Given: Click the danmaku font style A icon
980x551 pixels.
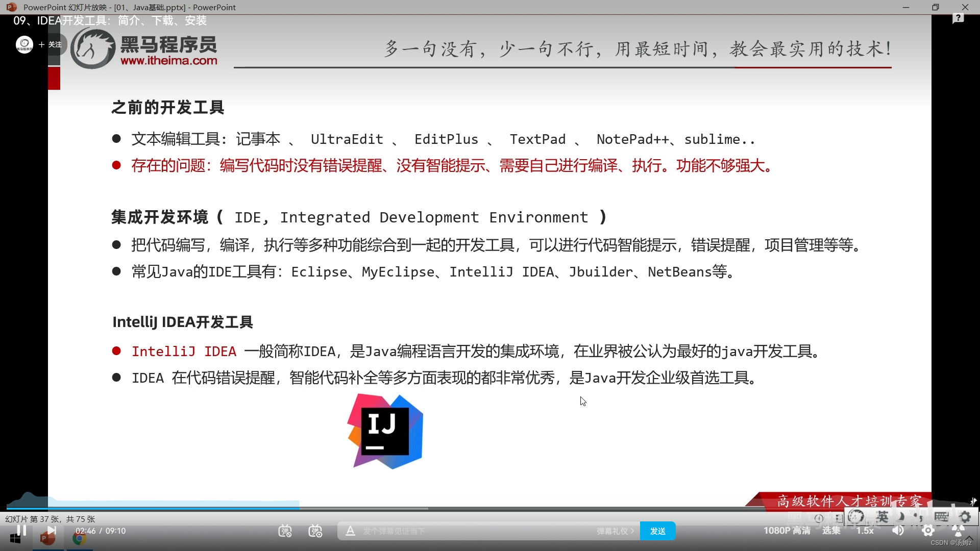Looking at the screenshot, I should pyautogui.click(x=350, y=531).
